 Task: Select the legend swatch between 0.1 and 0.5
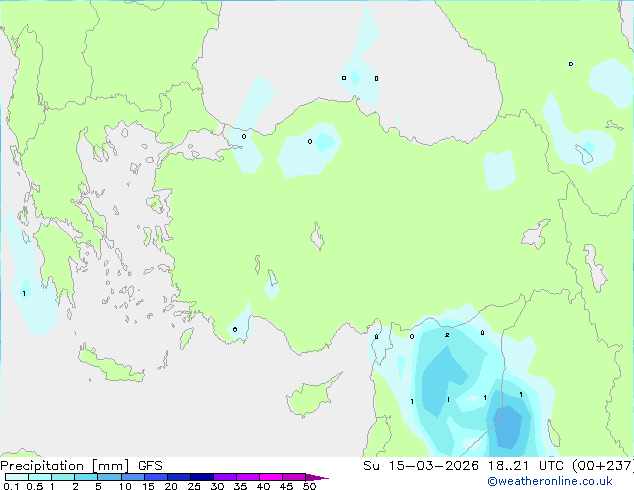pos(17,477)
